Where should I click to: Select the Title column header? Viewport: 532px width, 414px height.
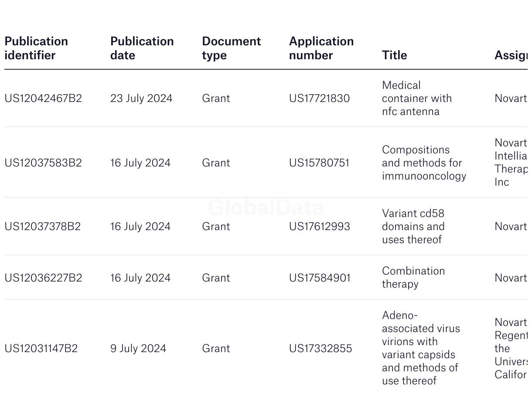point(394,55)
